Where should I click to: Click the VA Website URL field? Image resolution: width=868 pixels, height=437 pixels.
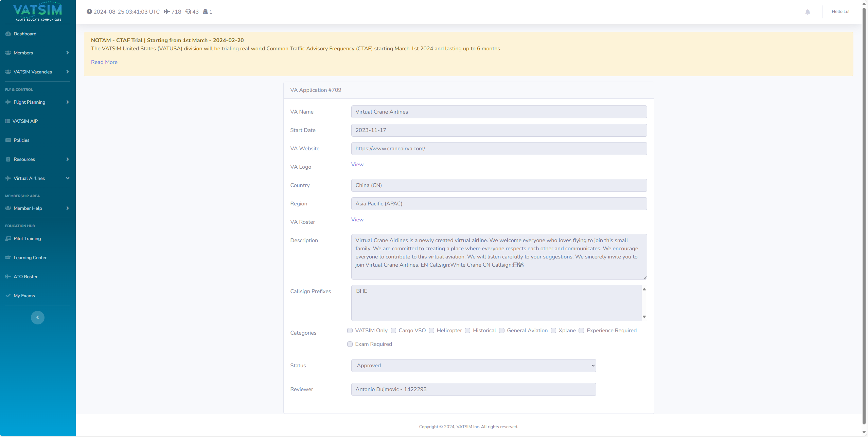click(499, 149)
